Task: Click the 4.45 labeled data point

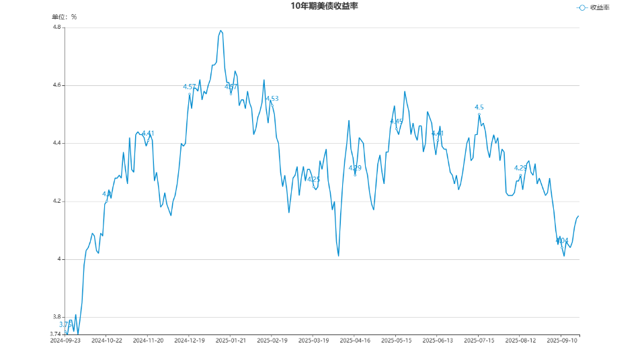Action: 397,129
